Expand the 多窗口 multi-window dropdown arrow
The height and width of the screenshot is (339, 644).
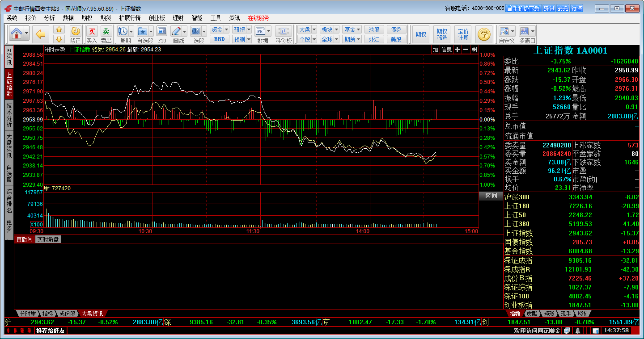point(533,31)
